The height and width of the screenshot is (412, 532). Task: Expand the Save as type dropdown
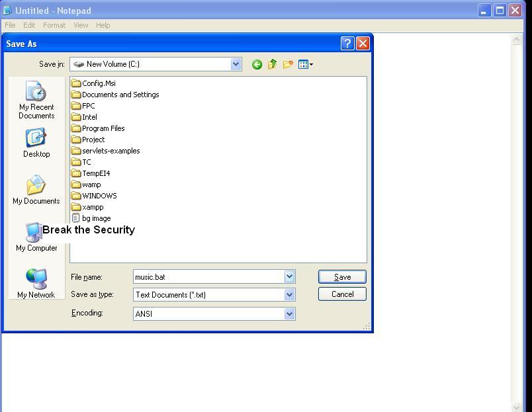click(x=289, y=295)
